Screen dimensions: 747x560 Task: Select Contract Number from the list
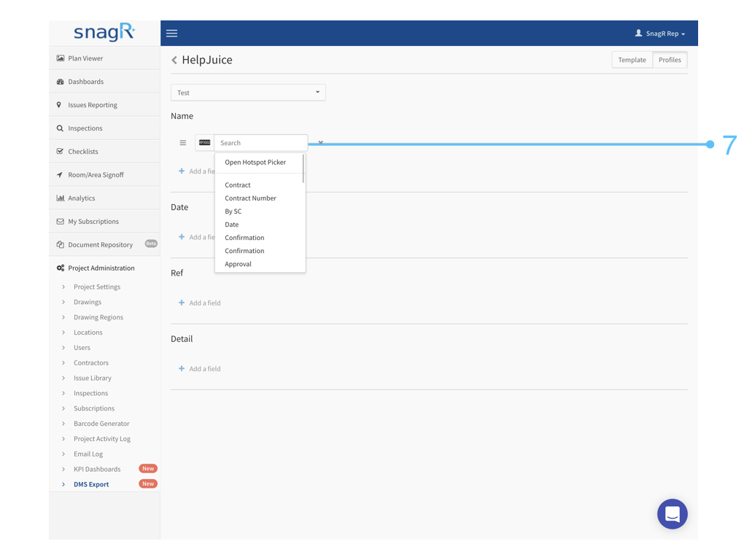click(251, 198)
